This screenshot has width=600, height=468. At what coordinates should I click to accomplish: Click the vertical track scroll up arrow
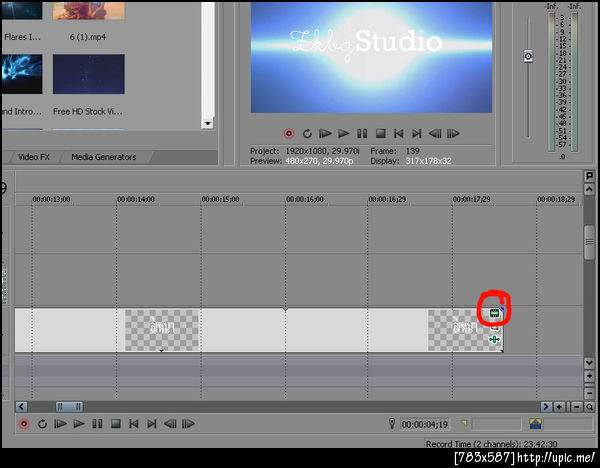coord(589,189)
